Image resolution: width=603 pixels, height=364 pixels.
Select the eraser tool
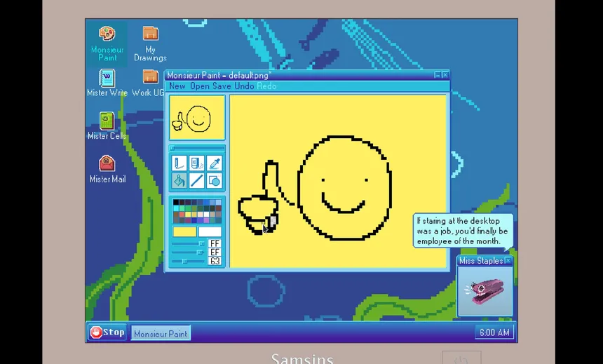[196, 163]
